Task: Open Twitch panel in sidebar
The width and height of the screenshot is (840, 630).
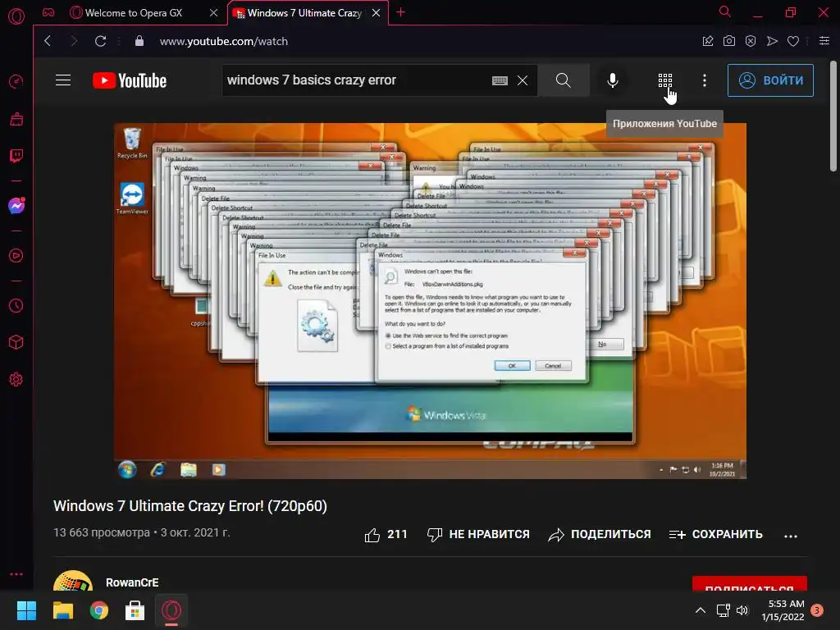Action: (16, 156)
